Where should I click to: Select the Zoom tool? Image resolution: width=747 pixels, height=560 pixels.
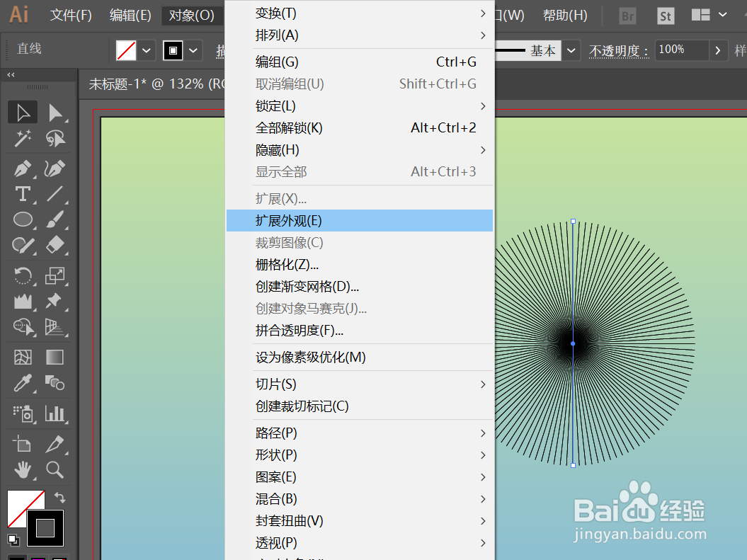click(x=55, y=470)
